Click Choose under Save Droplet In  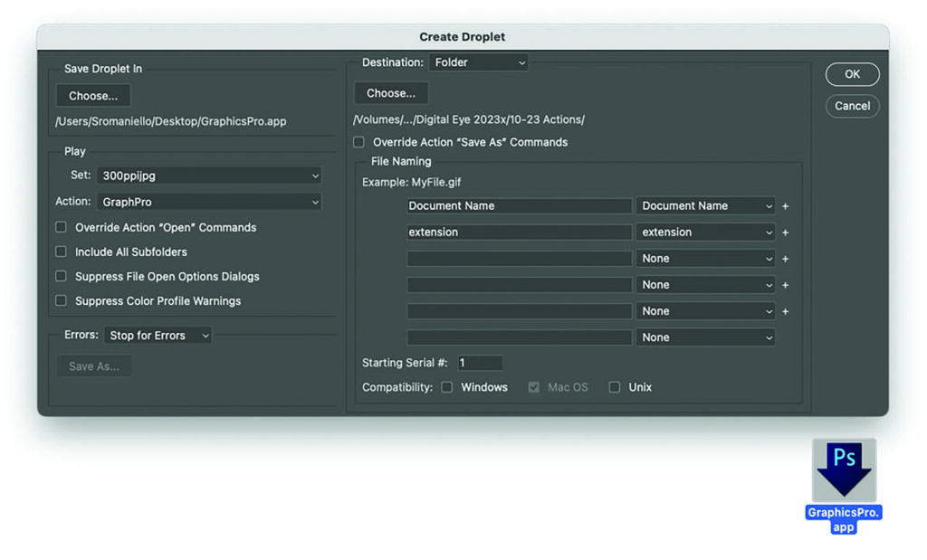click(x=93, y=96)
